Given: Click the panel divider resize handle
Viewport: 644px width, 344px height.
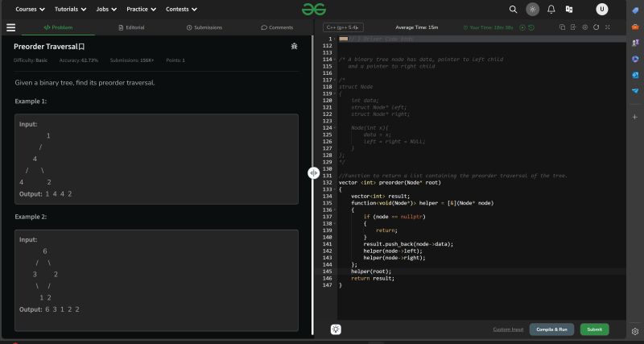Looking at the screenshot, I should (313, 173).
